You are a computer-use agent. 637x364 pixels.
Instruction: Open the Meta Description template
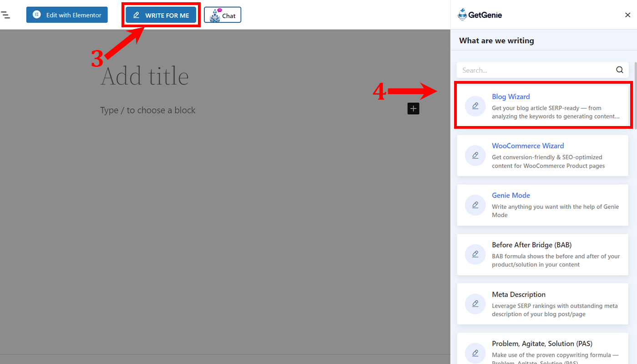click(542, 304)
